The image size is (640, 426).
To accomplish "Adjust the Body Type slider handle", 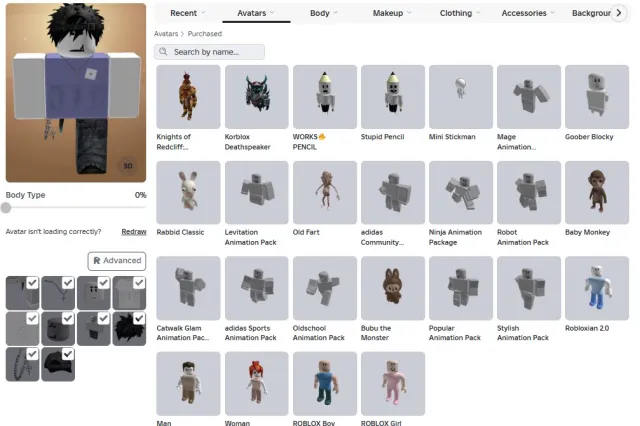I will 6,208.
